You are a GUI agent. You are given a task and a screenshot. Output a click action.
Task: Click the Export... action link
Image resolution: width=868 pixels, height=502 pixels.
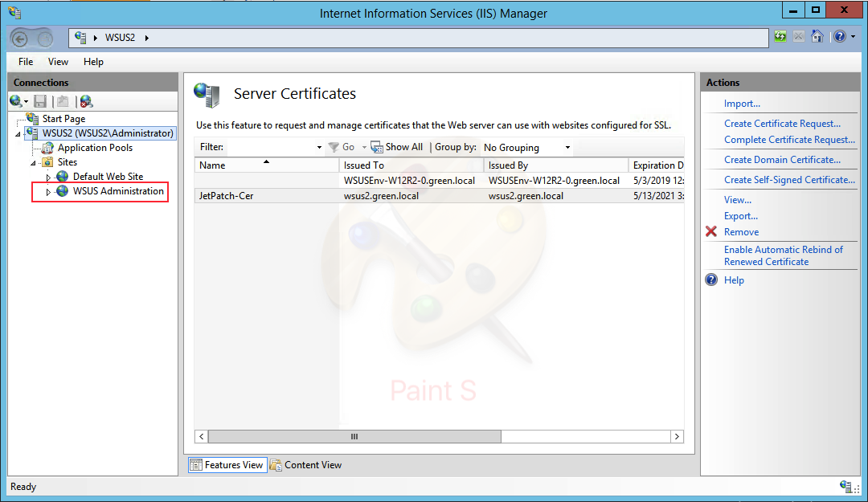741,216
